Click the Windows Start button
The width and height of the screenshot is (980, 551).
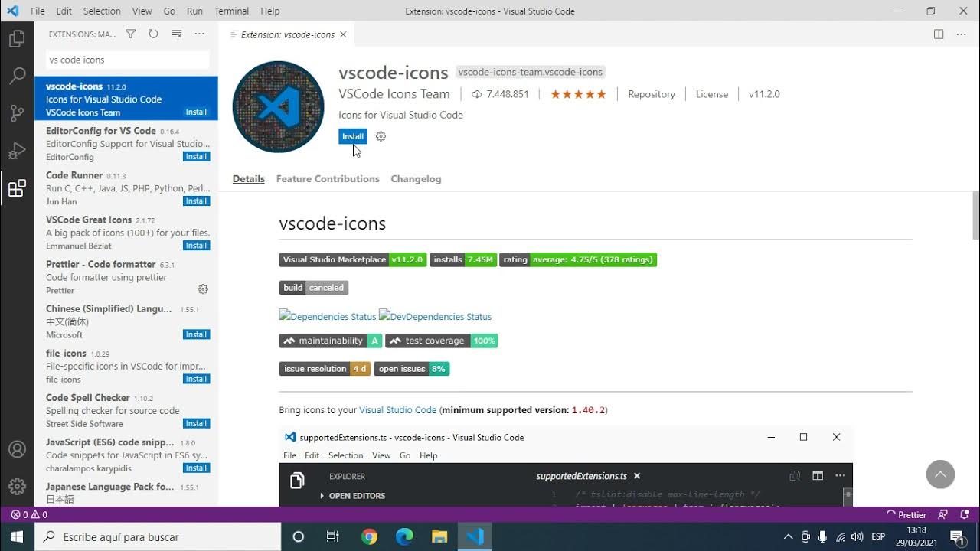(17, 537)
